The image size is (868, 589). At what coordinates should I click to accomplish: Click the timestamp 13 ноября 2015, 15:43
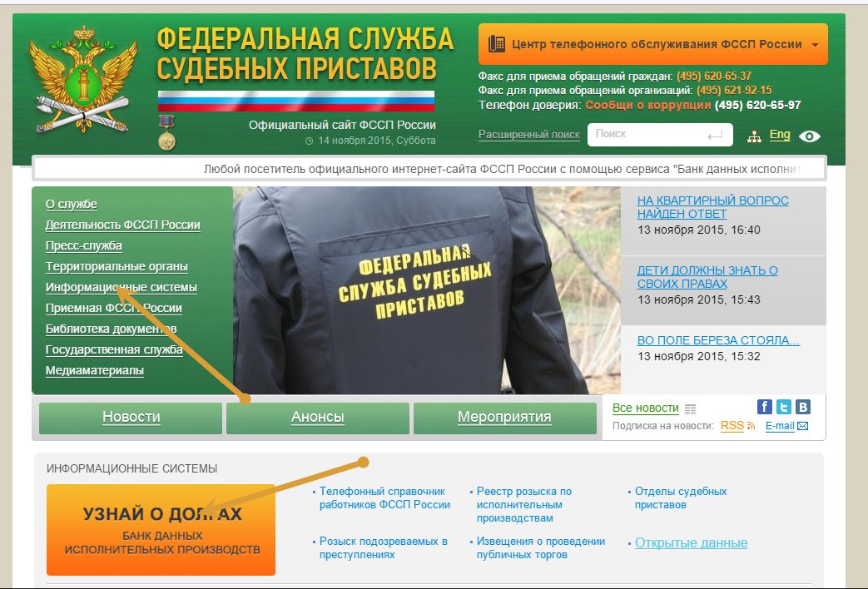698,299
